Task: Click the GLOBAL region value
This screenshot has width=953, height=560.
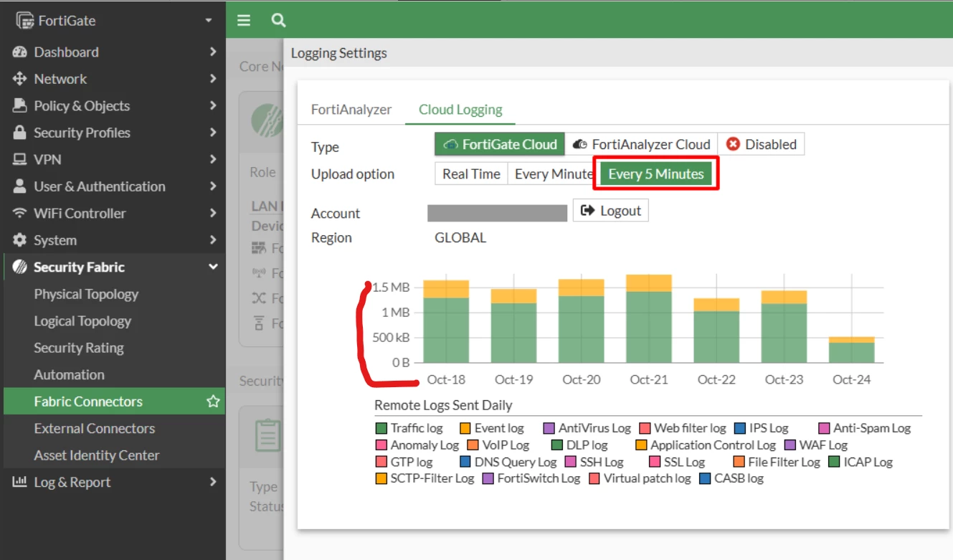Action: pos(460,238)
